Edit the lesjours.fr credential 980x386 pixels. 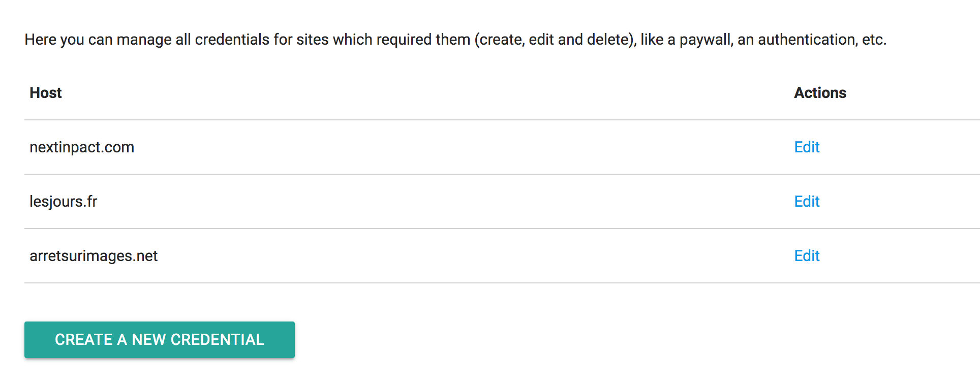(807, 202)
